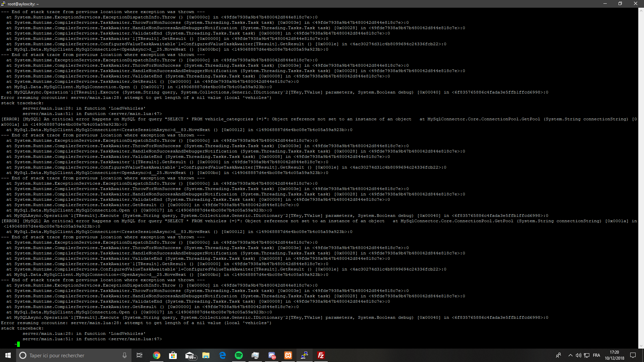Activate the microphone voice search icon
This screenshot has width=644, height=362.
point(124,355)
